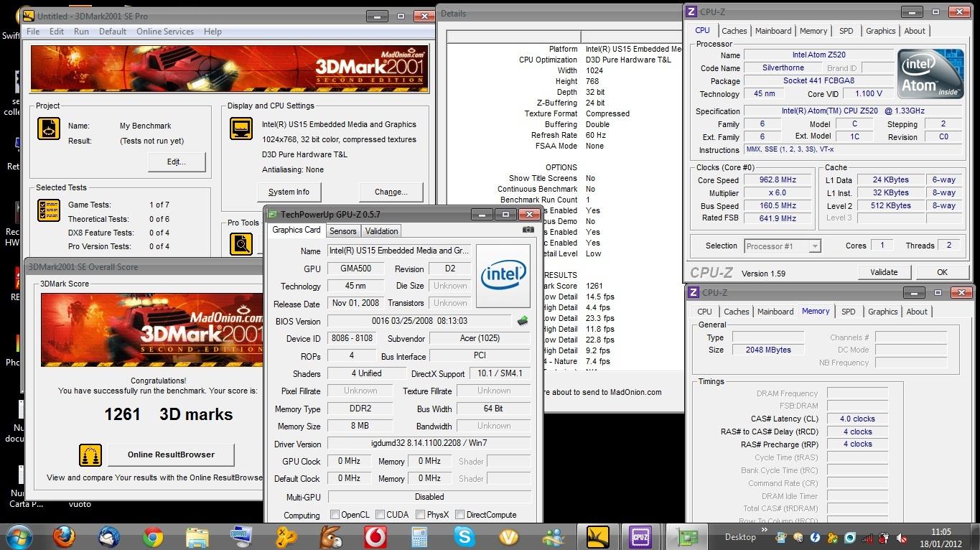Click the Edit... button in Project section
Viewport: 980px width, 550px height.
coord(177,162)
